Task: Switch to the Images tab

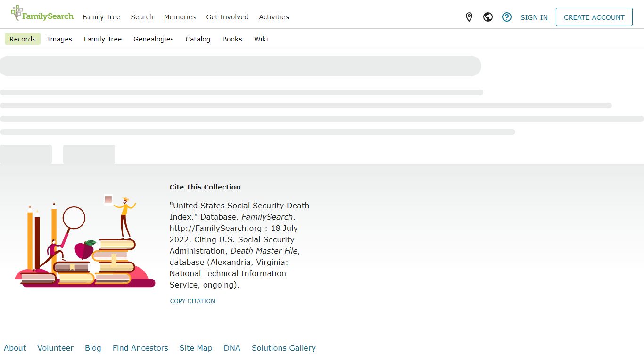Action: [60, 39]
